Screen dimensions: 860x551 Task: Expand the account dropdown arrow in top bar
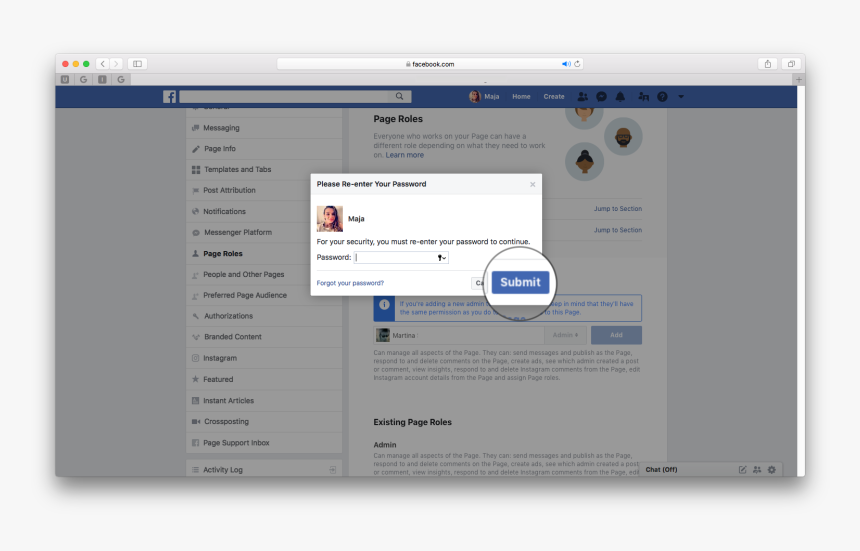click(x=681, y=96)
